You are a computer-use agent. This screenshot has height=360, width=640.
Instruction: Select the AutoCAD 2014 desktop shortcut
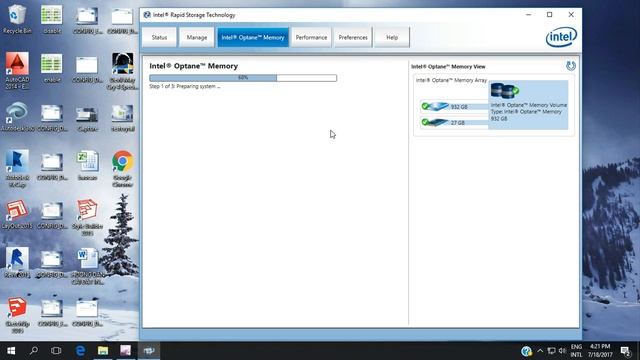click(17, 71)
